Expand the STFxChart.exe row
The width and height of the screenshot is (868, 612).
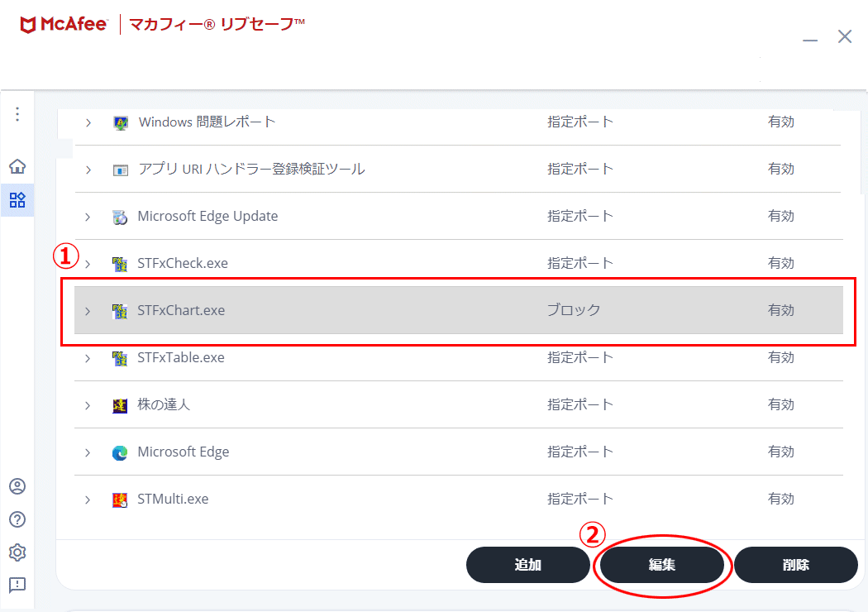click(88, 311)
